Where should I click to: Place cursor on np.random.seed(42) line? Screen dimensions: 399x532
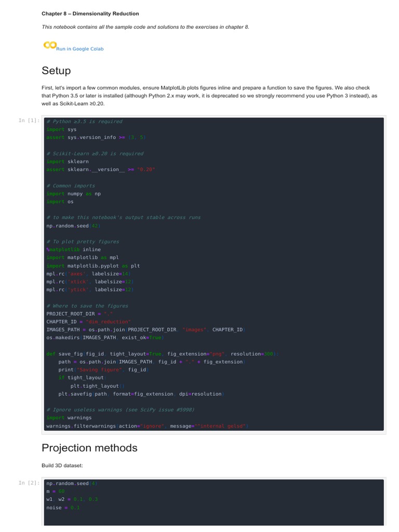pyautogui.click(x=73, y=226)
